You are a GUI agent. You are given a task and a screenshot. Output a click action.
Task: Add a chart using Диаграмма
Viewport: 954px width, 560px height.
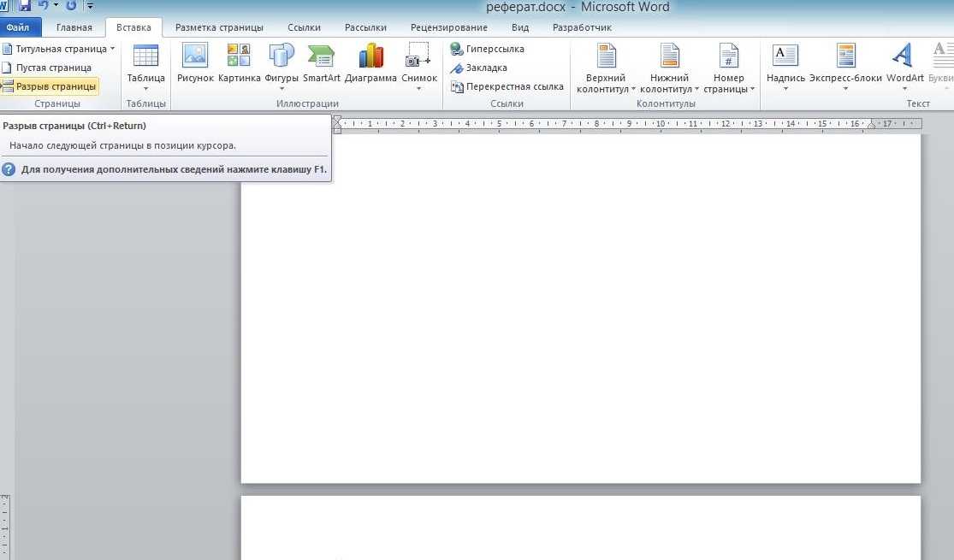coord(370,63)
